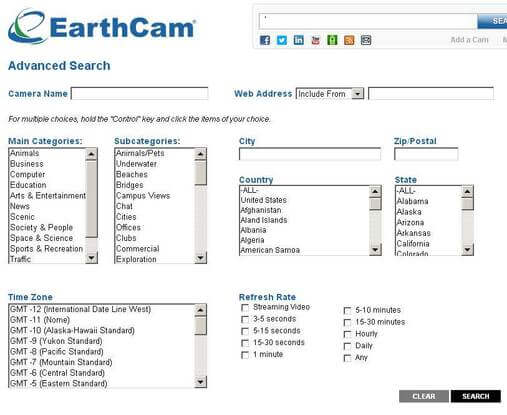Click the email newsletter icon

click(x=366, y=40)
